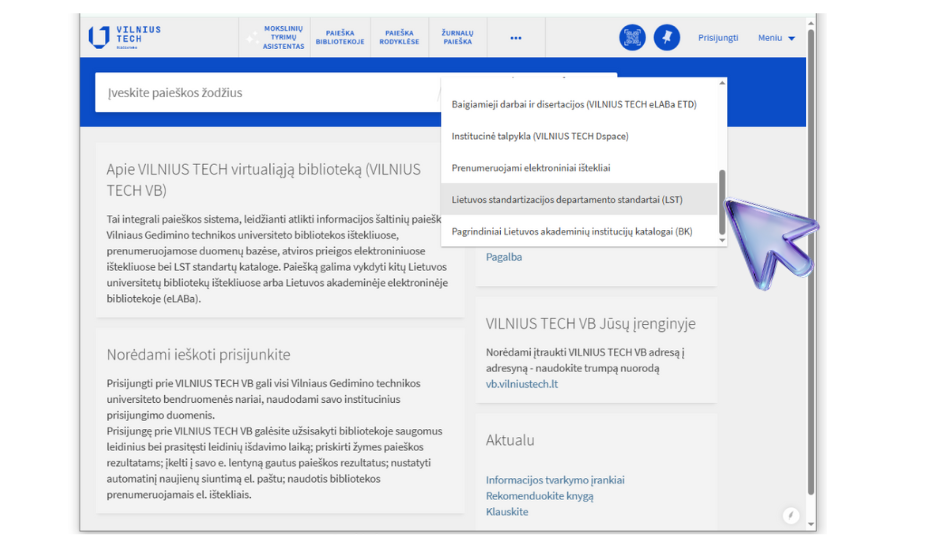The image size is (940, 547).
Task: Click the three-dots more options icon
Action: [516, 38]
